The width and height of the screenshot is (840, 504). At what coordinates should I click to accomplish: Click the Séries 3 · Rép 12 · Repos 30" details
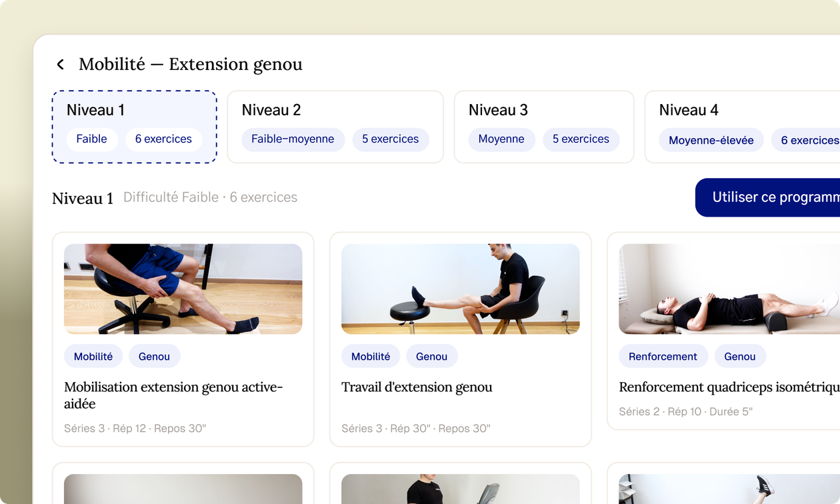[135, 429]
